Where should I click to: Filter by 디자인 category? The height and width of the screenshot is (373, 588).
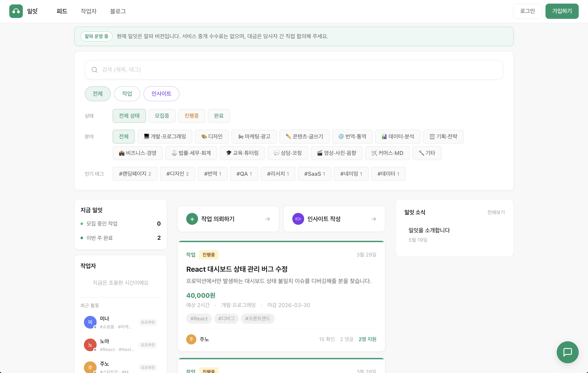click(212, 137)
